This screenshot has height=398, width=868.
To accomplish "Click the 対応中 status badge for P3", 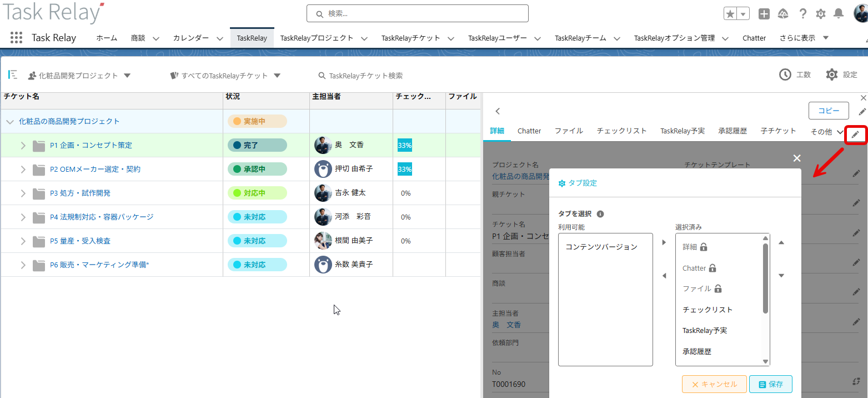I will click(257, 193).
